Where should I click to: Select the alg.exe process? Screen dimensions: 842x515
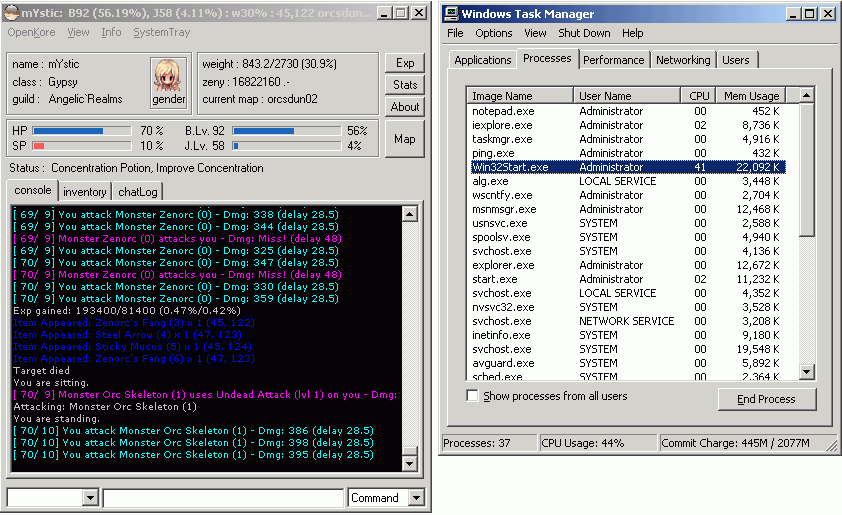(490, 181)
